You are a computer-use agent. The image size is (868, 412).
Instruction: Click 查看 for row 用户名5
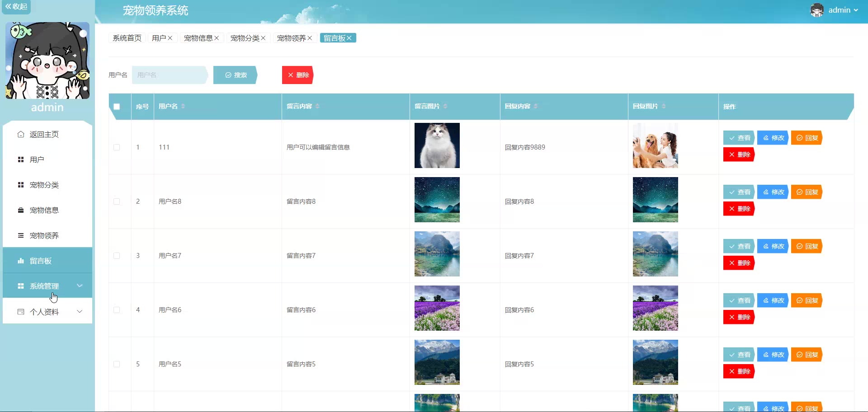tap(739, 355)
